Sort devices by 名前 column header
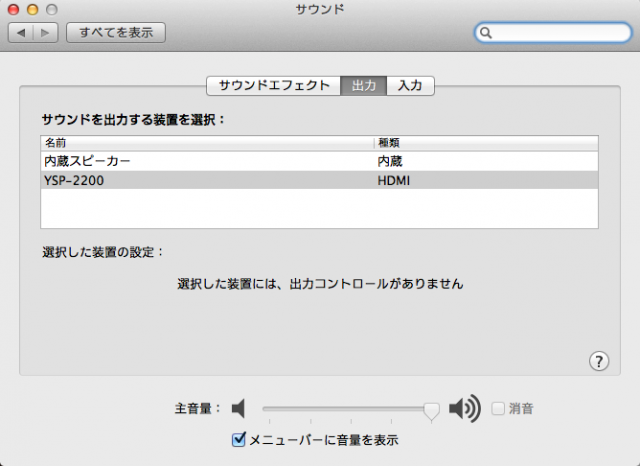Screen dimensions: 640x466 [207, 143]
